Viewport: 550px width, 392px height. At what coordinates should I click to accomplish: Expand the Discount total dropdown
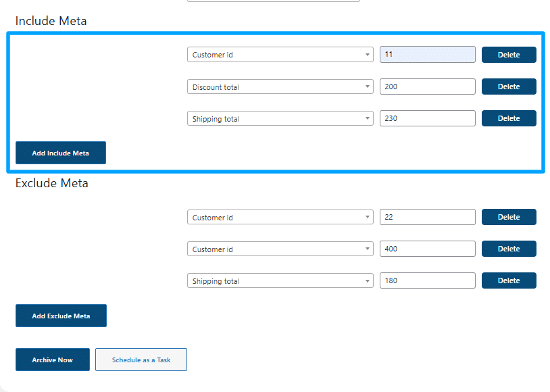(x=280, y=87)
